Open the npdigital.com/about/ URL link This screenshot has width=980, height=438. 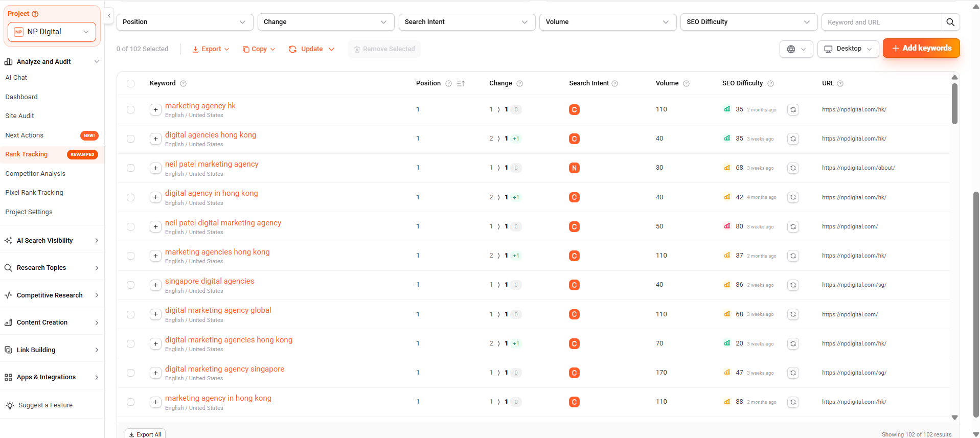click(858, 168)
